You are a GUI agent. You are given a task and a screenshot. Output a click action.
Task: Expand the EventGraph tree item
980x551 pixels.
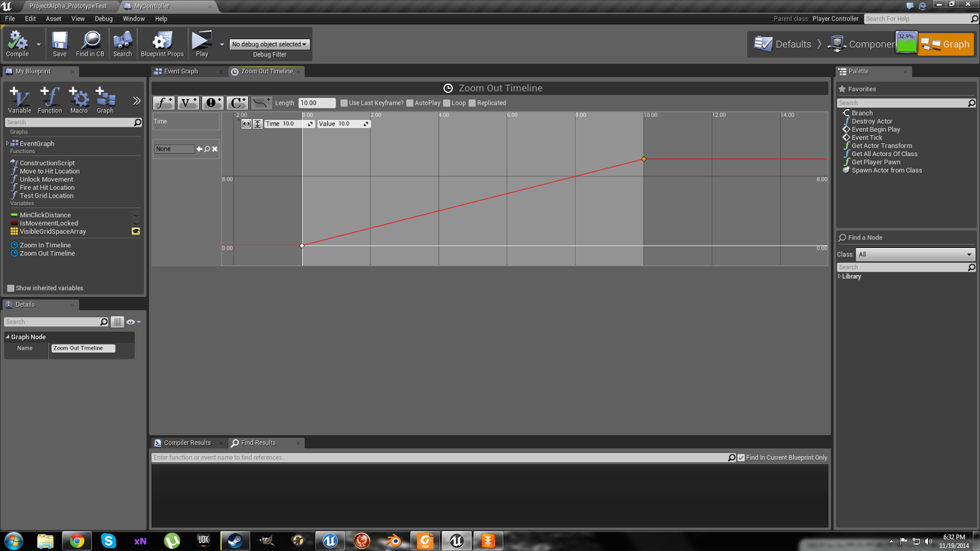[x=7, y=143]
